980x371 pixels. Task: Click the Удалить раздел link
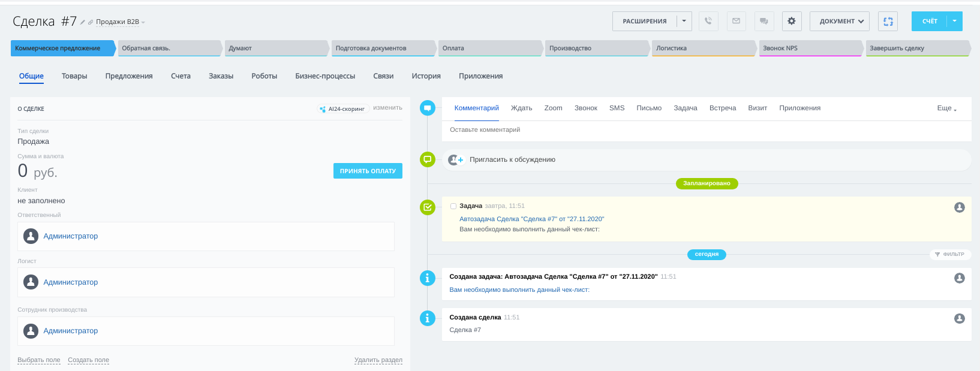click(378, 360)
